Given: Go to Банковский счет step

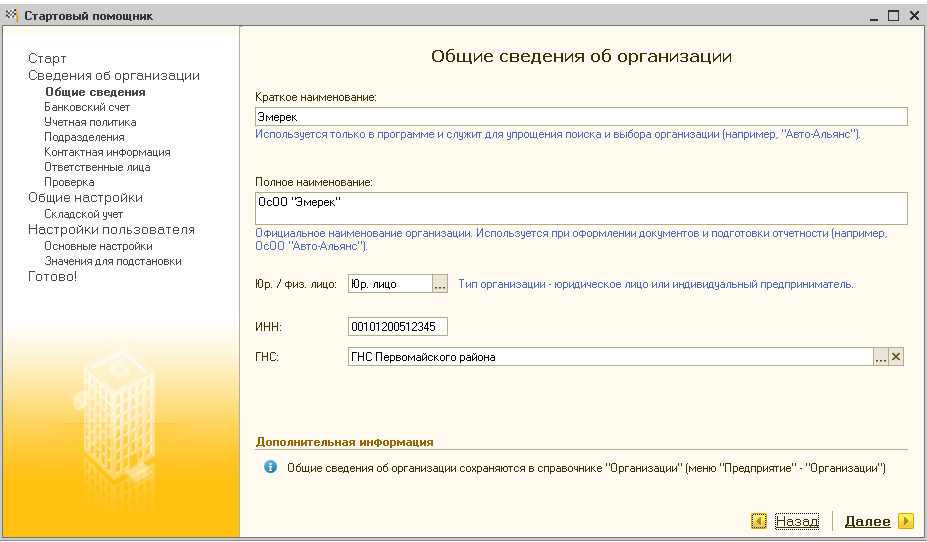Looking at the screenshot, I should pyautogui.click(x=87, y=107).
